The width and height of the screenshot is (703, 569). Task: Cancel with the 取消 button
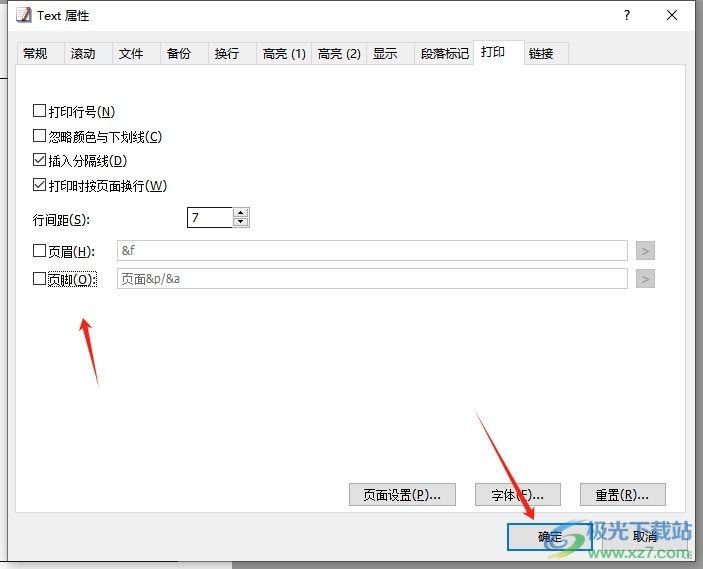coord(644,536)
